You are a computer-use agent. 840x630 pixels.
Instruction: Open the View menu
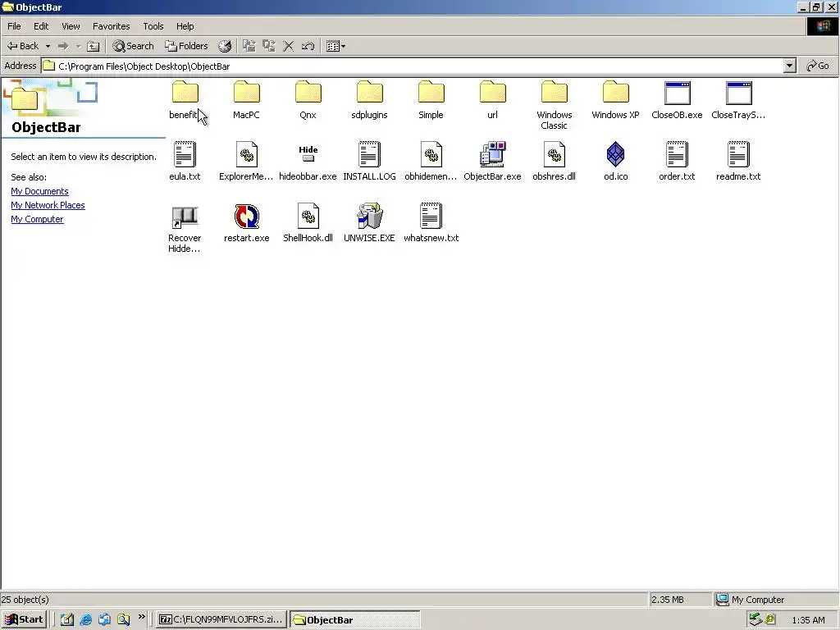coord(71,26)
